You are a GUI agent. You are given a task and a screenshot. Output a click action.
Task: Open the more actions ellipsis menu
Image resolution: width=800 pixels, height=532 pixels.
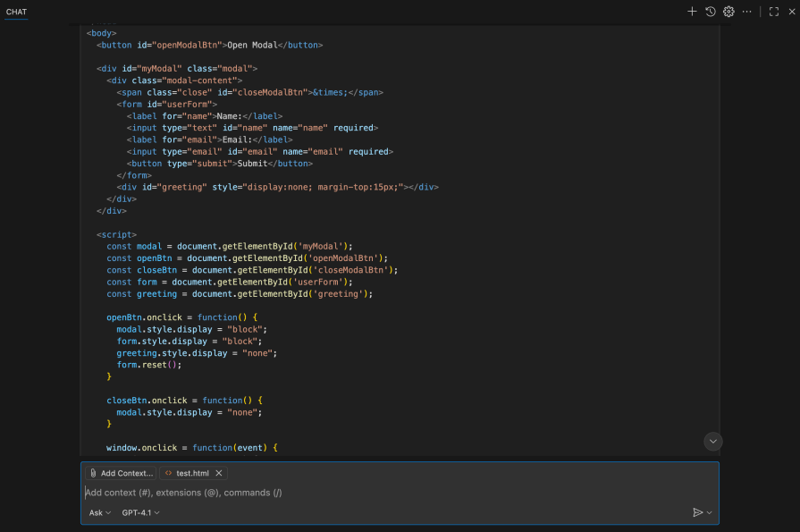click(747, 12)
